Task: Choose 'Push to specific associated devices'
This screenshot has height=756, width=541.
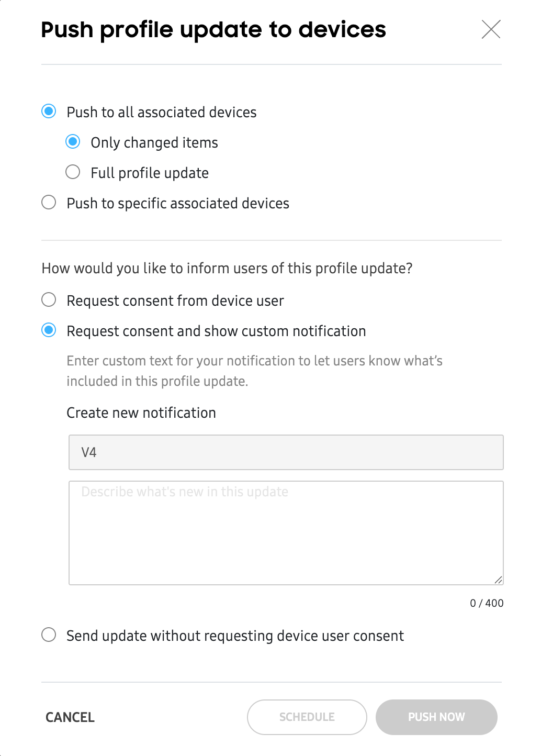Action: tap(49, 203)
